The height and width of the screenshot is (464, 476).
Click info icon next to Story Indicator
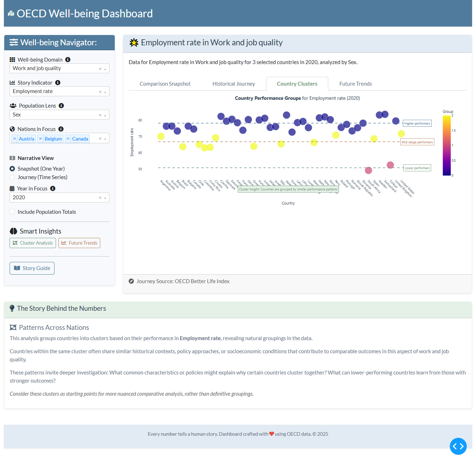(x=58, y=83)
